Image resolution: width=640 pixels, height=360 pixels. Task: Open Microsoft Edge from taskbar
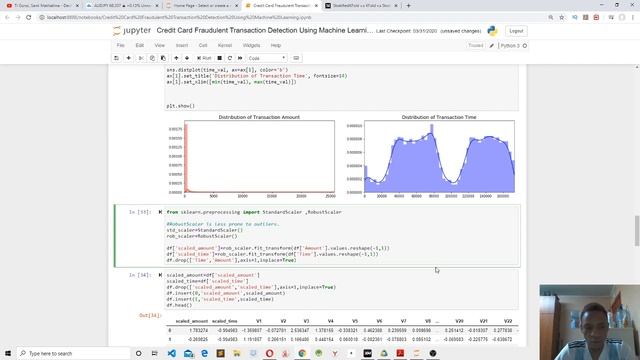pos(204,353)
